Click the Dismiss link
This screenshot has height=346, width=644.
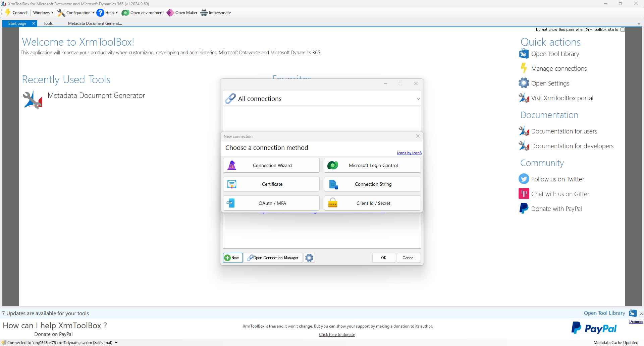pyautogui.click(x=636, y=322)
